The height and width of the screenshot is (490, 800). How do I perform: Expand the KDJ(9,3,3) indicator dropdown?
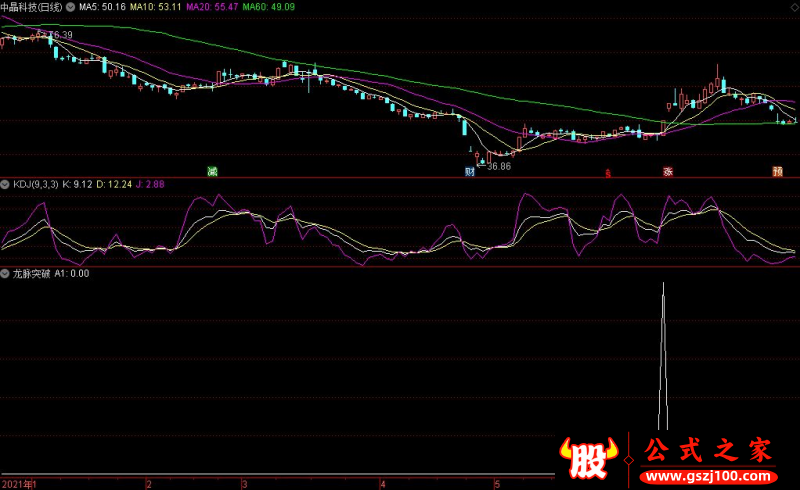point(5,184)
